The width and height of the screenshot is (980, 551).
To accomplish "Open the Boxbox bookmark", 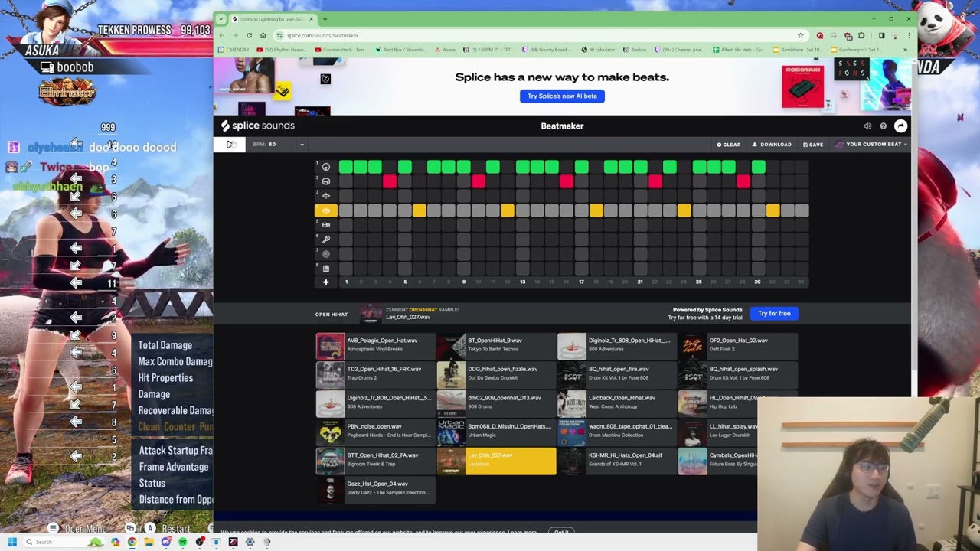I will click(x=635, y=50).
